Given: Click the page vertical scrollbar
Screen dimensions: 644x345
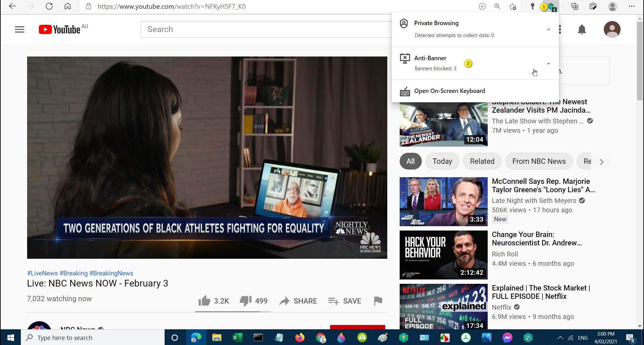Looking at the screenshot, I should (640, 60).
